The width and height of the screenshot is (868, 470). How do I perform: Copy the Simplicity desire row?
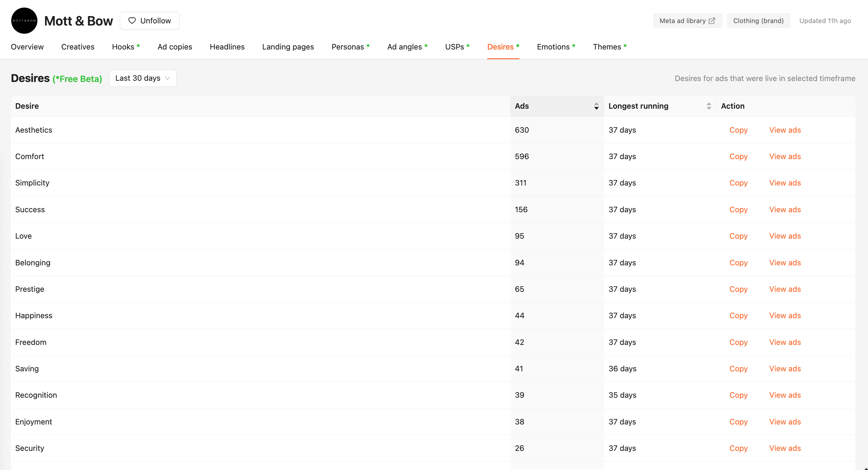point(738,183)
